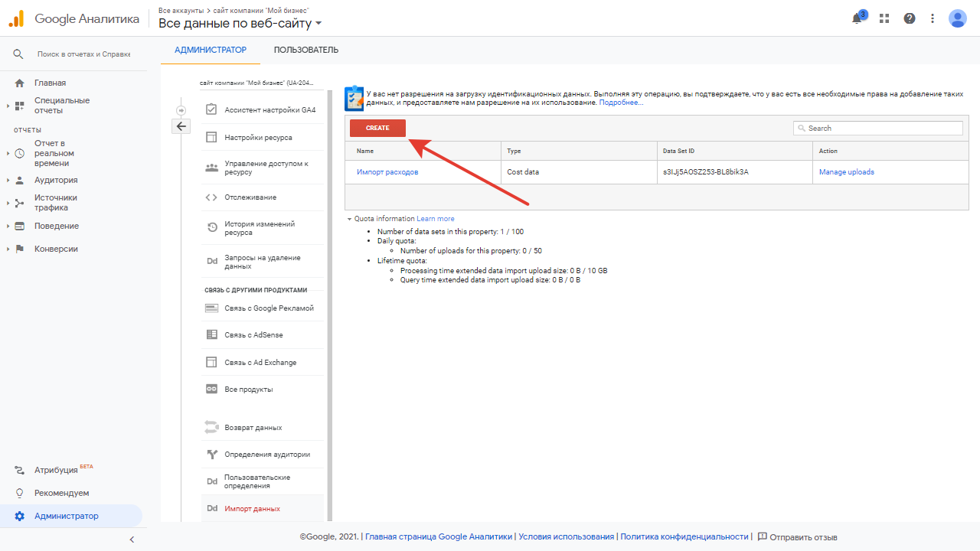Click the data sets Search field
980x551 pixels.
(x=878, y=129)
